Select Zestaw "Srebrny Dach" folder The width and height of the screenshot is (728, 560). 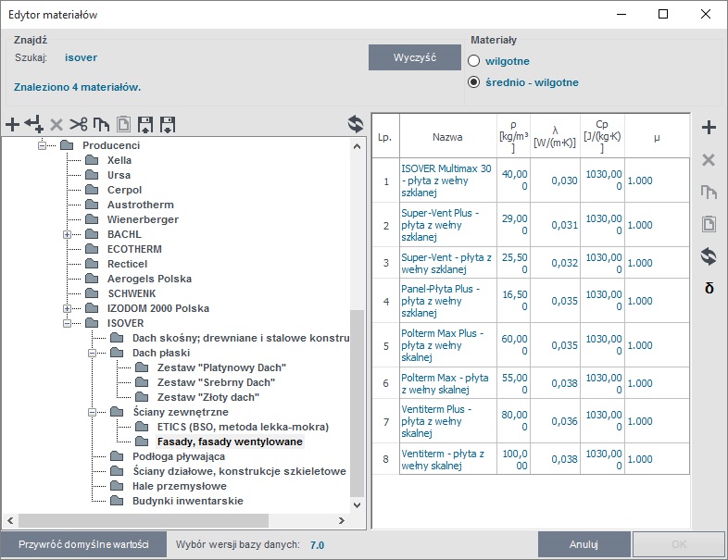[216, 383]
